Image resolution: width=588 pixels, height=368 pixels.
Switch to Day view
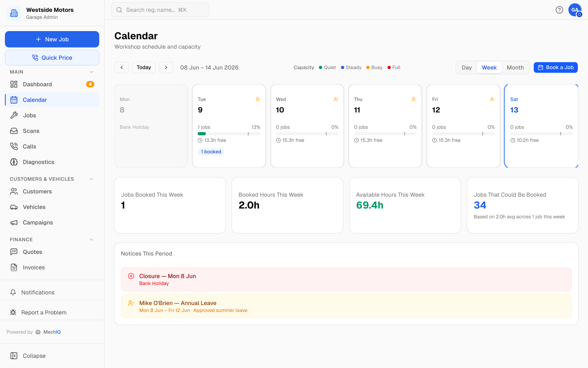(467, 67)
